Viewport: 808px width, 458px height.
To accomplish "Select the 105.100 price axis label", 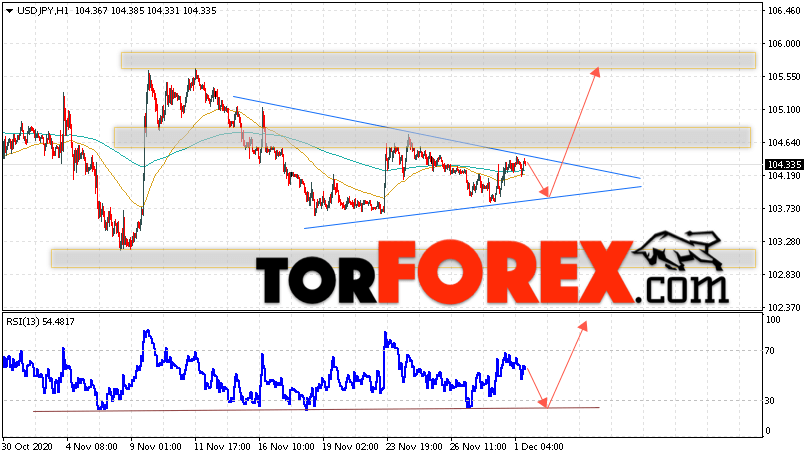I will point(784,110).
